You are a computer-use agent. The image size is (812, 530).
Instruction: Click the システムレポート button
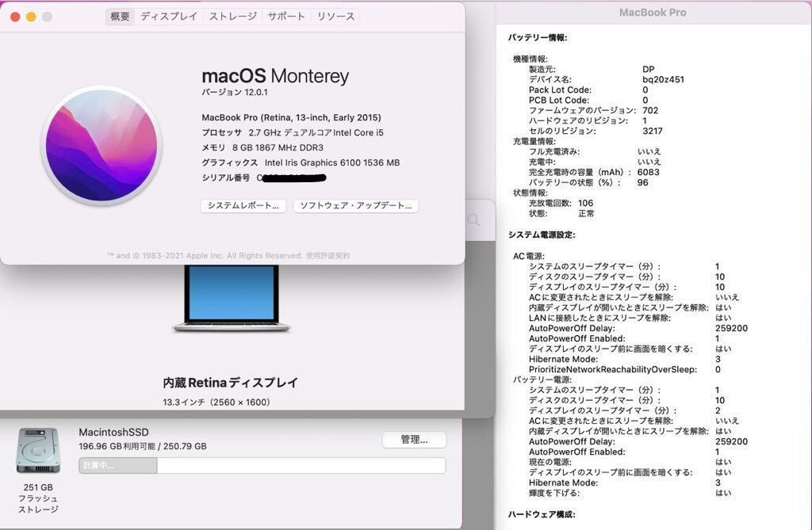coord(243,206)
